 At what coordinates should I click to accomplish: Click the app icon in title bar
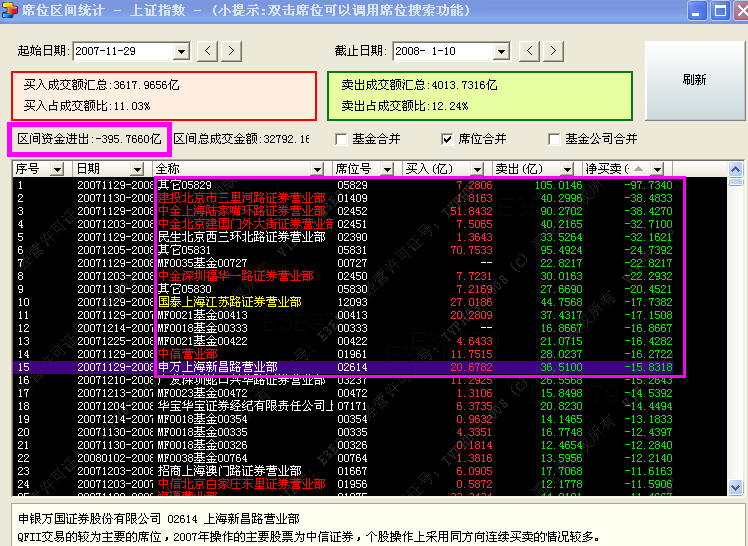pos(11,12)
